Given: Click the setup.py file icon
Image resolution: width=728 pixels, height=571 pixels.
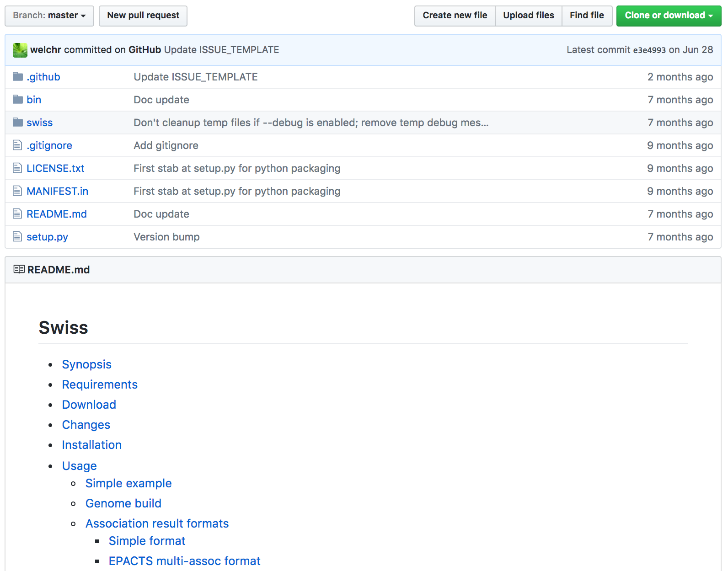Looking at the screenshot, I should point(17,237).
